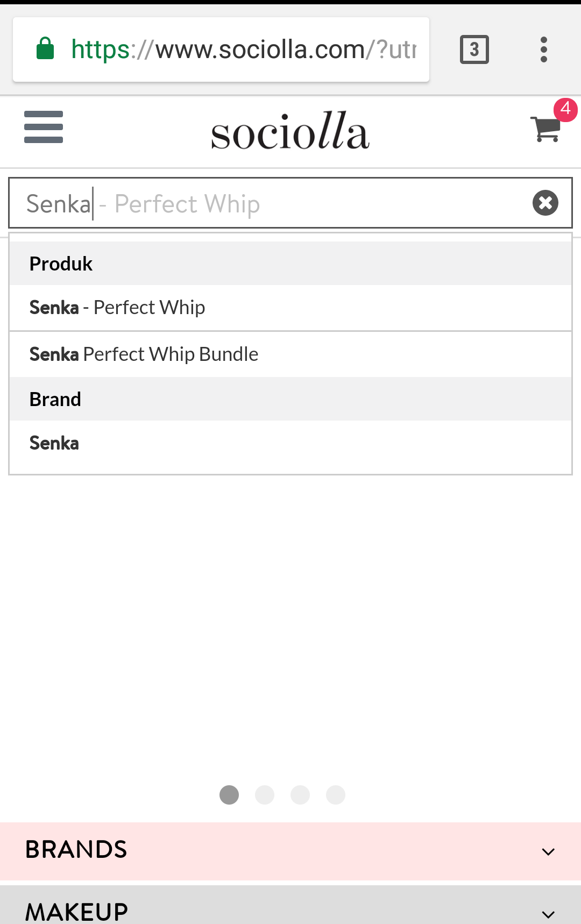This screenshot has width=581, height=924.
Task: Choose the "Senka - Perfect Whip" suggestion
Action: tap(117, 308)
